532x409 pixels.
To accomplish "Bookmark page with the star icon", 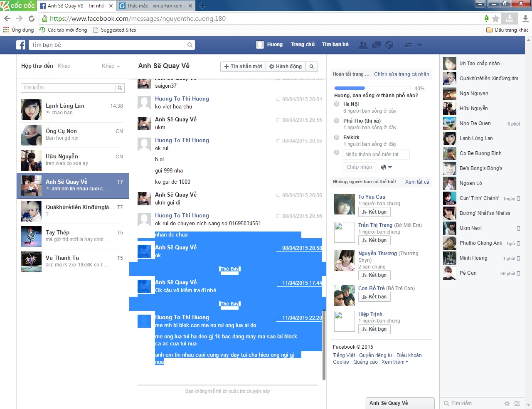I will click(x=495, y=18).
